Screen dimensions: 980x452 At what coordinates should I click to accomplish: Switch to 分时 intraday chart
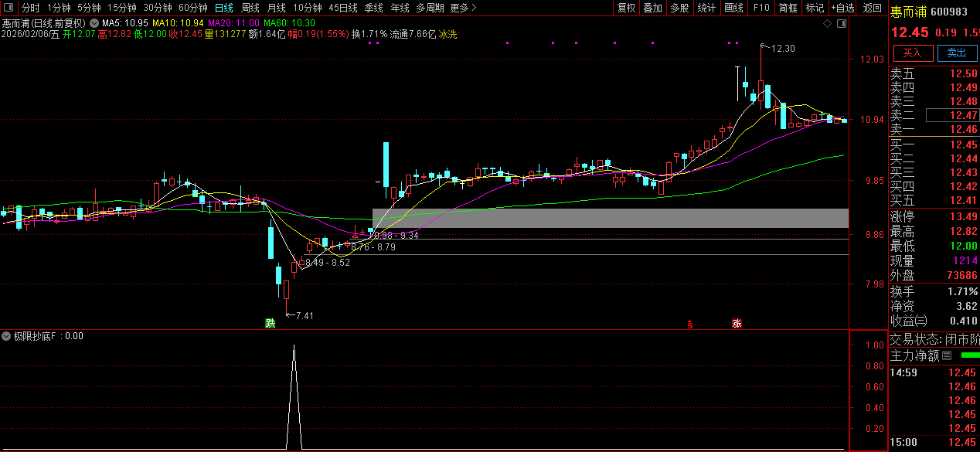pos(30,8)
